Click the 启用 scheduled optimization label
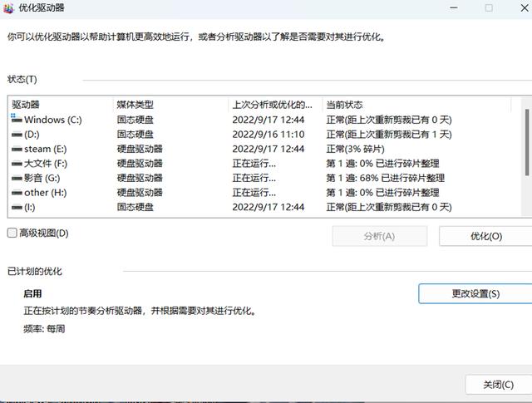This screenshot has height=403, width=532. pyautogui.click(x=32, y=294)
